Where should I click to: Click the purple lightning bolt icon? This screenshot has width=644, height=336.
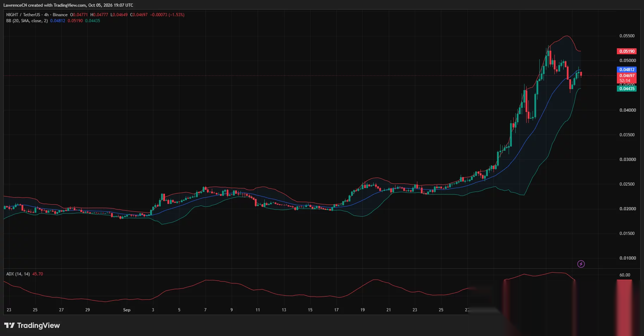581,264
